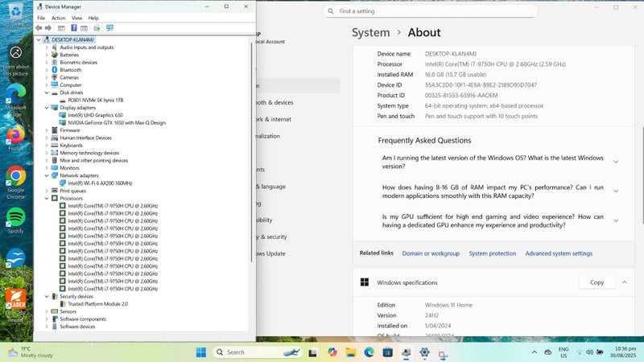Select the Software components category label

point(83,319)
